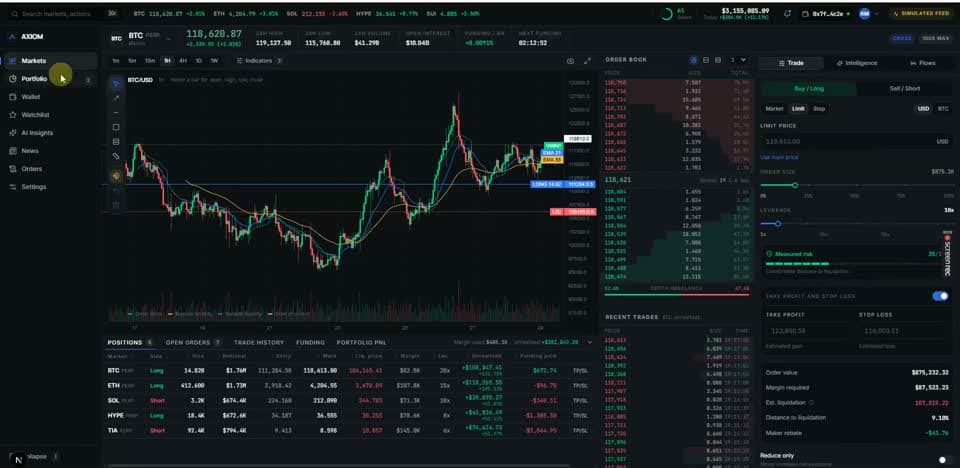Open AI Insights from the sidebar
This screenshot has height=468, width=960.
tap(49, 132)
